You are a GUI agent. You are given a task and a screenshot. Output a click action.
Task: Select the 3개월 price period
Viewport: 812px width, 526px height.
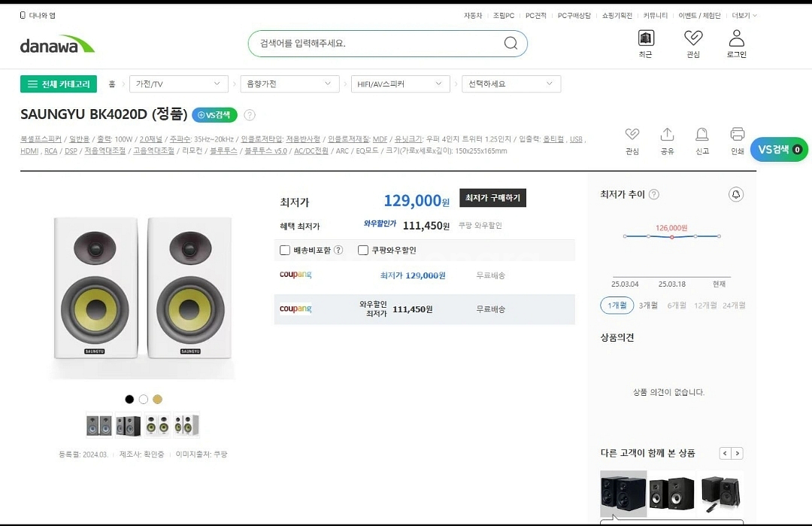(x=648, y=306)
